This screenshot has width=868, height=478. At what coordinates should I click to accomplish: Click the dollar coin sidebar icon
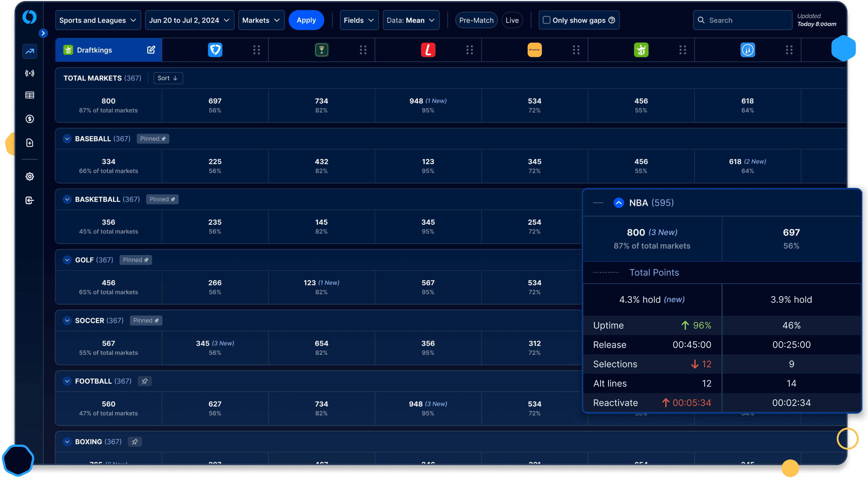30,119
